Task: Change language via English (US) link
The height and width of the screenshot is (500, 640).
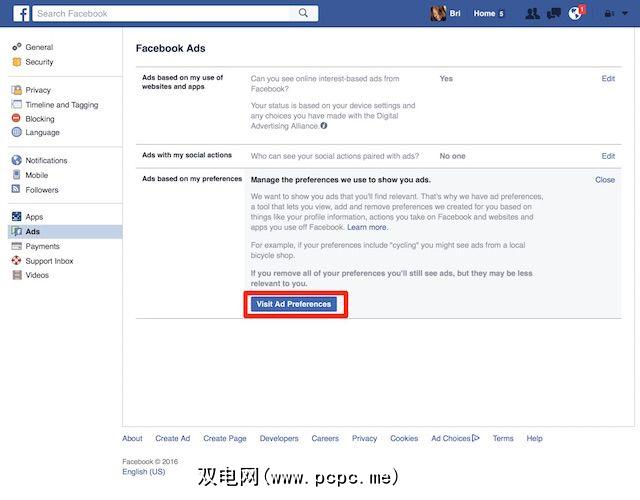Action: click(144, 471)
